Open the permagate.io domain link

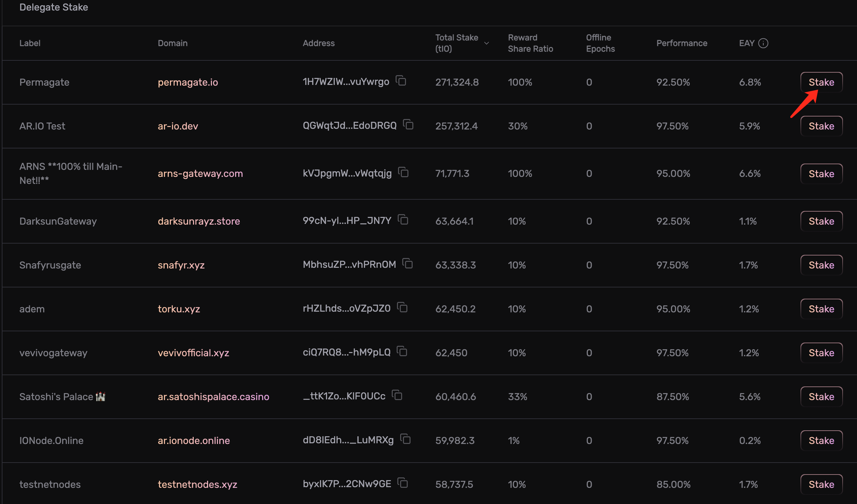coord(188,82)
